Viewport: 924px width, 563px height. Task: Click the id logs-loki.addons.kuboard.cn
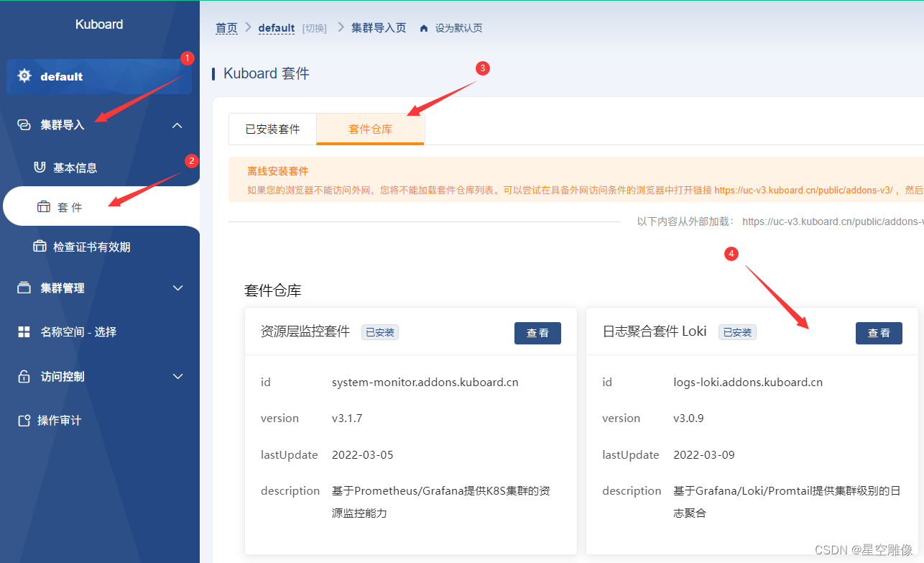748,383
